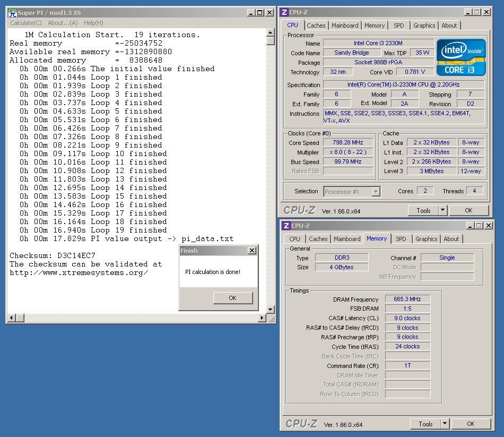Click Bus Speed value '99.79 MHz'
The image size is (504, 437).
coord(348,161)
